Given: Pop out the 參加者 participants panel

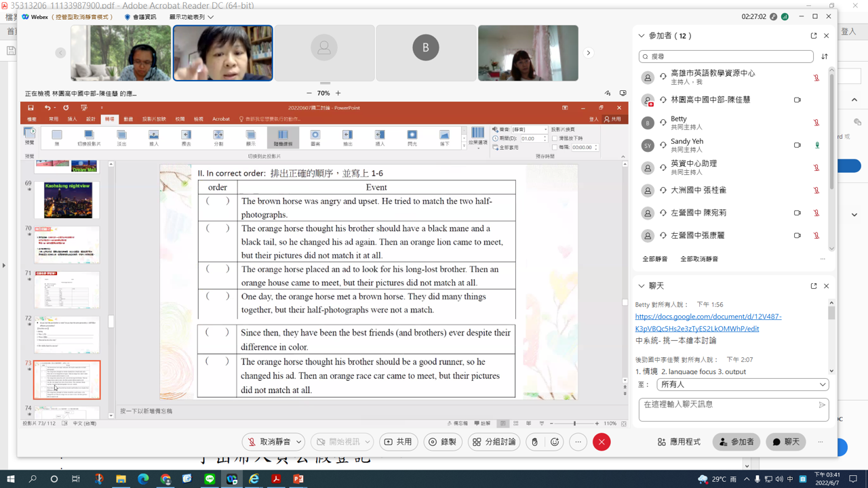Looking at the screenshot, I should pyautogui.click(x=814, y=36).
